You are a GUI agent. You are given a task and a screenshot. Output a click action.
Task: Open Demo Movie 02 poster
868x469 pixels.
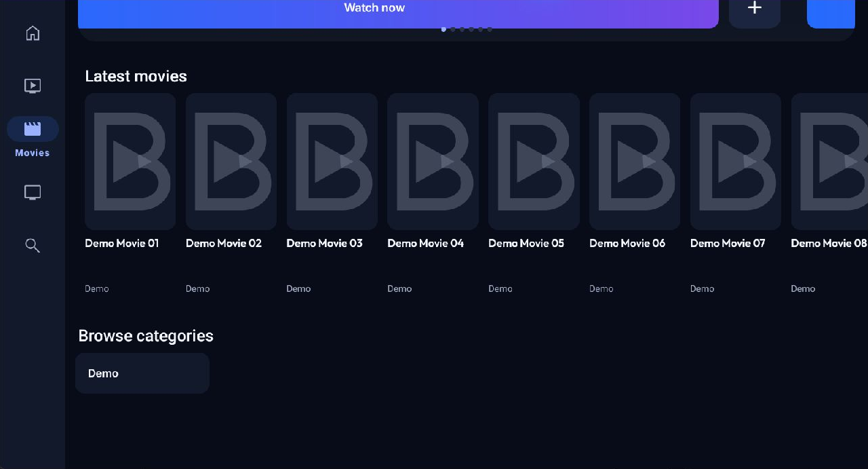pyautogui.click(x=231, y=162)
